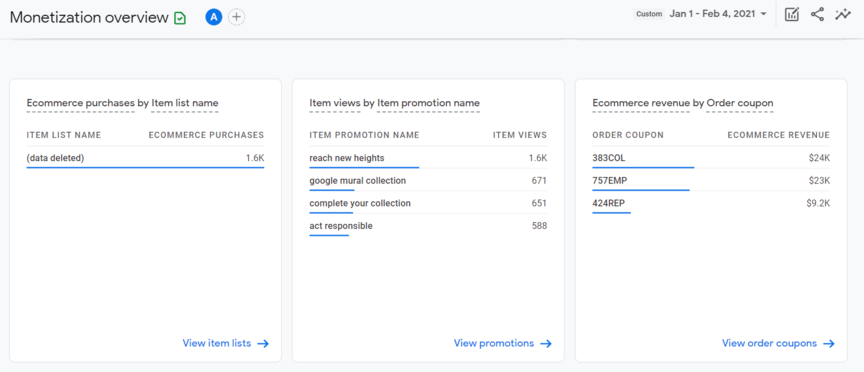Click the 651 item views value
864x372 pixels.
(539, 203)
